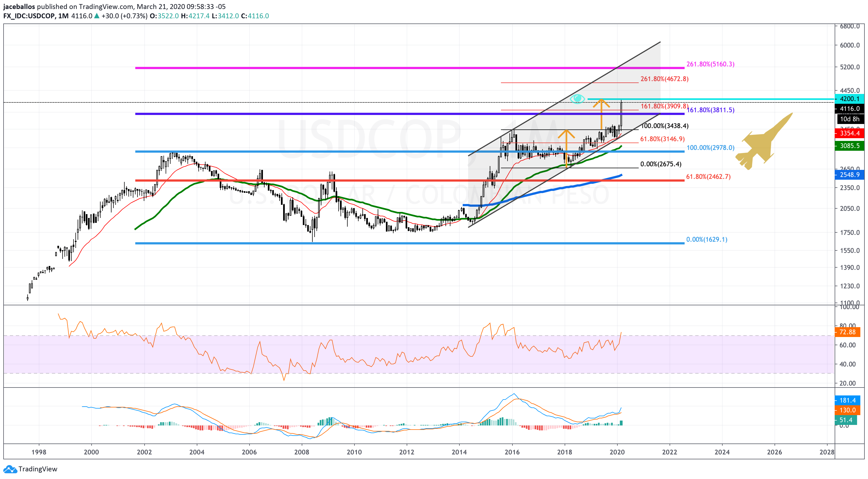Click the 2008 label on time axis
The width and height of the screenshot is (868, 479).
coord(301,452)
